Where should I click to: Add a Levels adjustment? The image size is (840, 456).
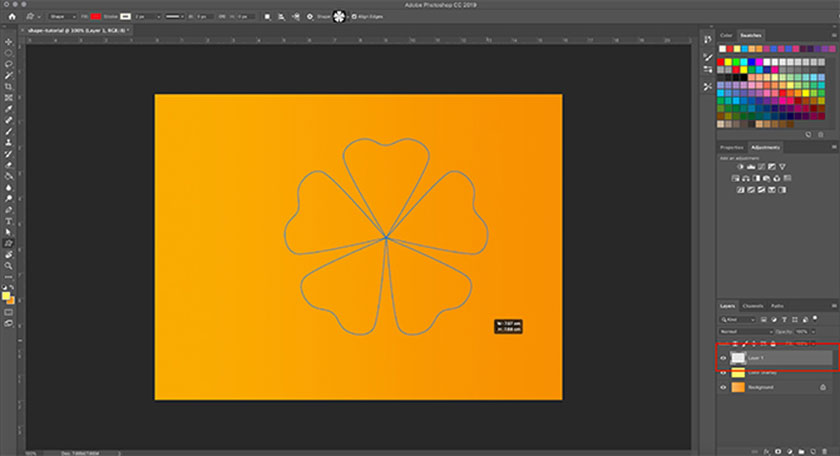(751, 167)
